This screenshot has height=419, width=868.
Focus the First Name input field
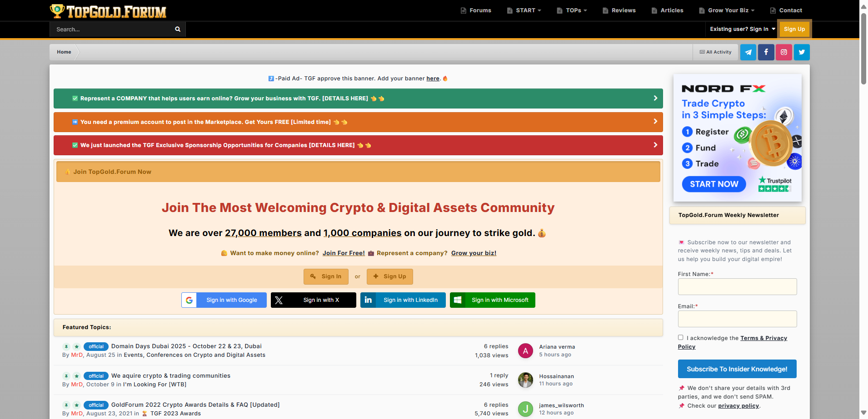tap(737, 287)
